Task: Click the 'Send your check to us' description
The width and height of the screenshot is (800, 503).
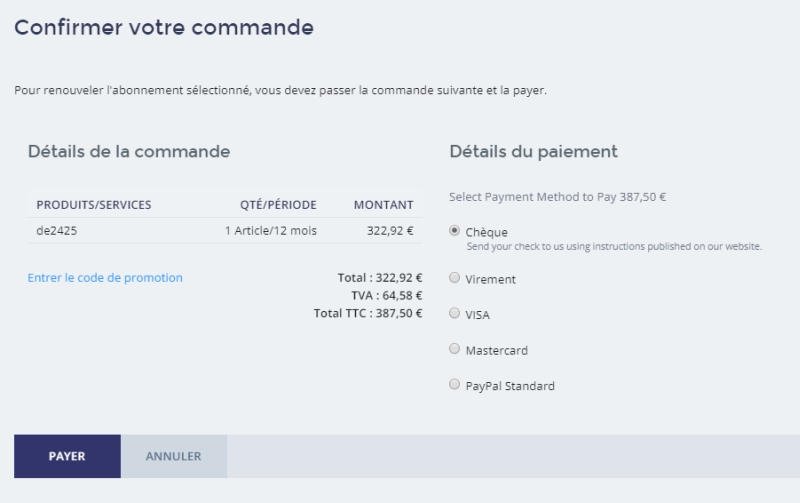Action: 614,246
